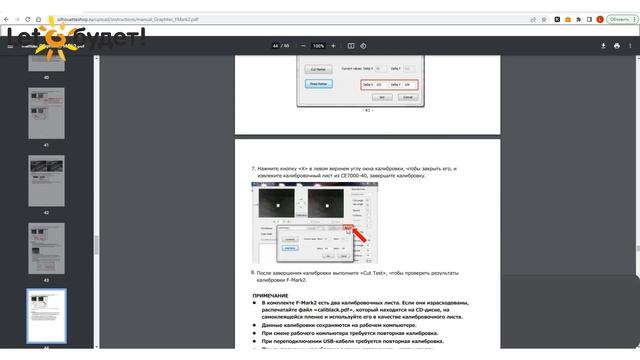Viewport: 640px width, 360px height.
Task: Zoom out of the PDF
Action: pos(303,46)
